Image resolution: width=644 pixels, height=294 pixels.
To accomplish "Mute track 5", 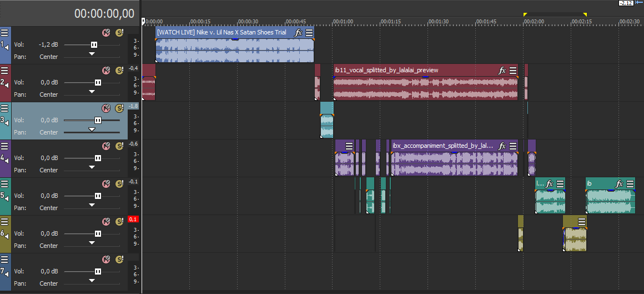I will [x=106, y=184].
